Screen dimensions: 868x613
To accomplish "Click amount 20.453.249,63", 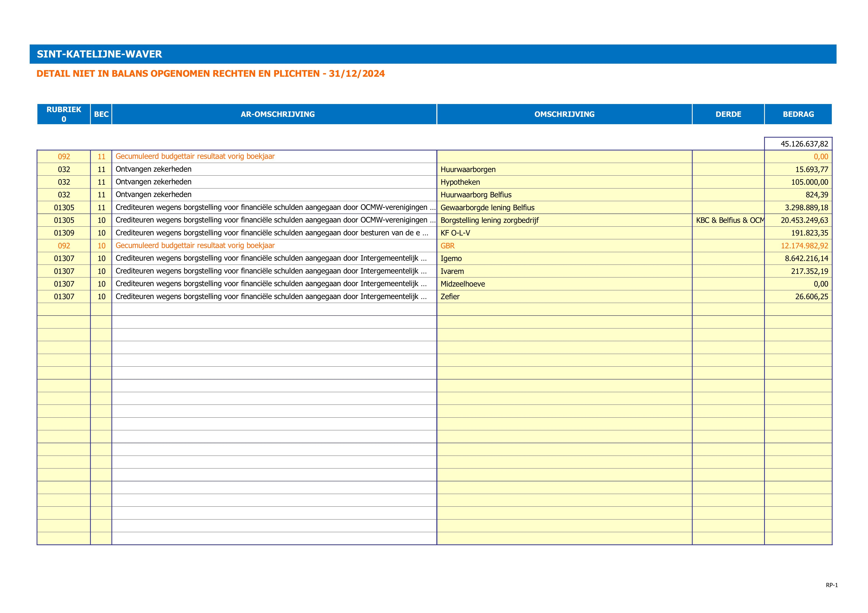I will 799,220.
